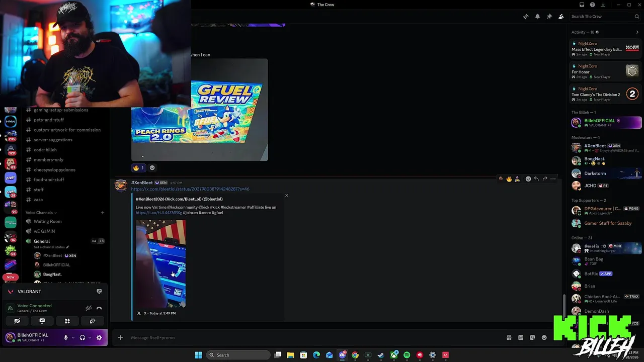Select moderator JCHD
The image size is (644, 362).
pyautogui.click(x=606, y=186)
